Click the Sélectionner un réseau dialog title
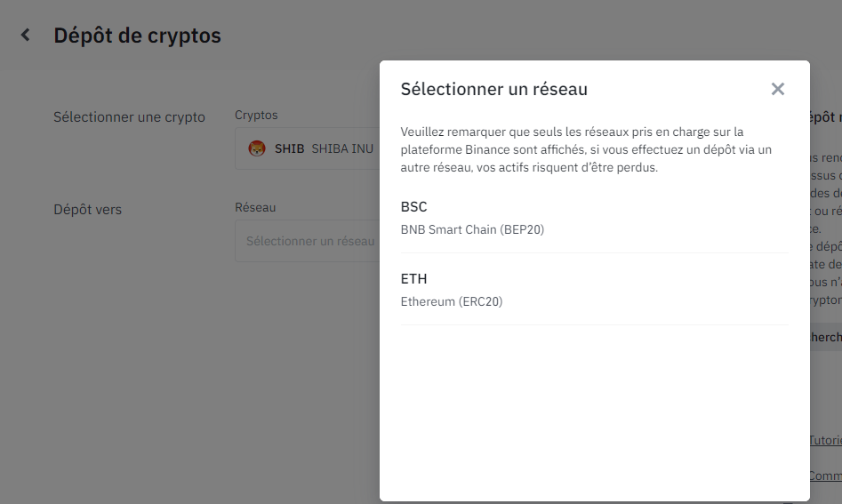The image size is (842, 504). (x=493, y=89)
